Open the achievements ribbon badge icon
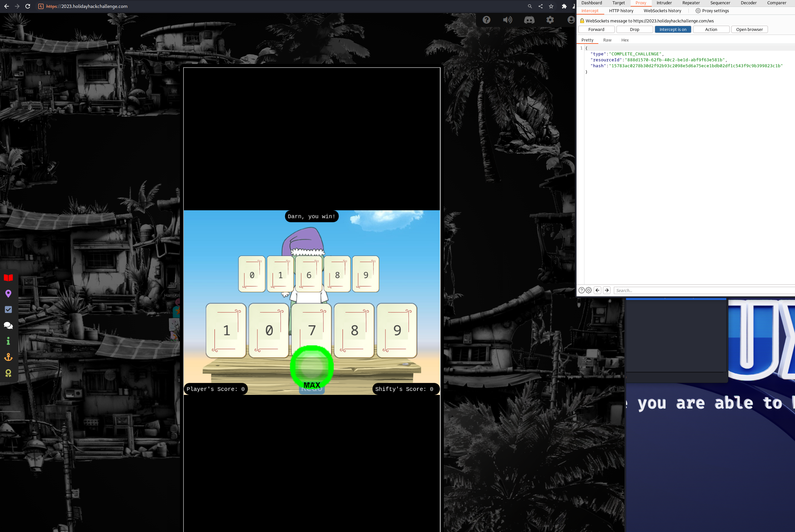795x532 pixels. 8,373
